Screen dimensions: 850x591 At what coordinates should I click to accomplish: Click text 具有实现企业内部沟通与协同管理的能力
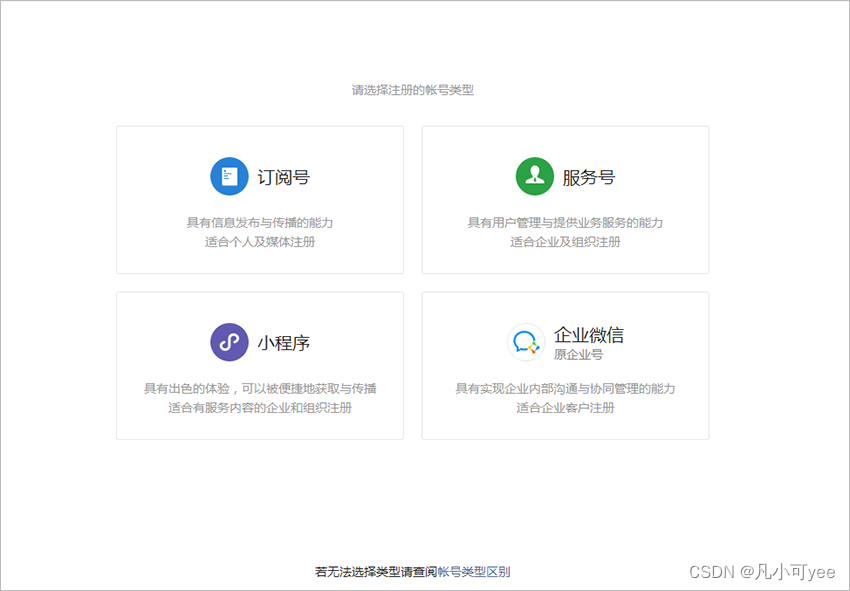[565, 388]
